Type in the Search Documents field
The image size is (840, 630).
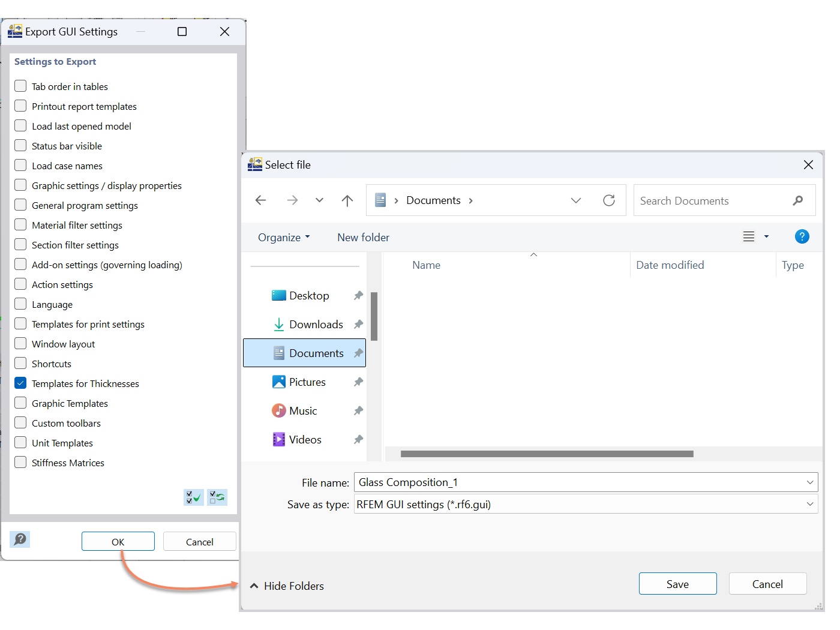click(708, 200)
